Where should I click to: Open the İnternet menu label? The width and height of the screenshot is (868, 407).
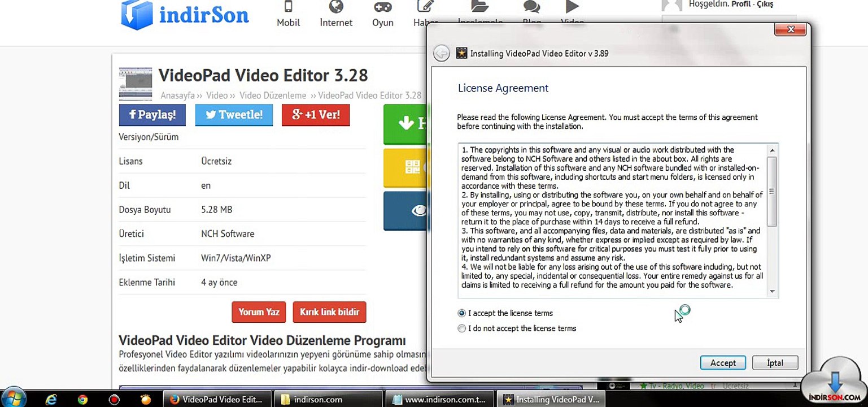[336, 23]
